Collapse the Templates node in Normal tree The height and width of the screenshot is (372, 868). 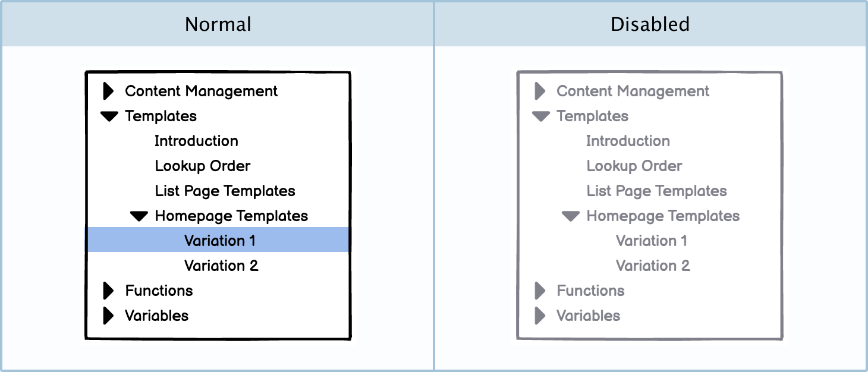(109, 116)
